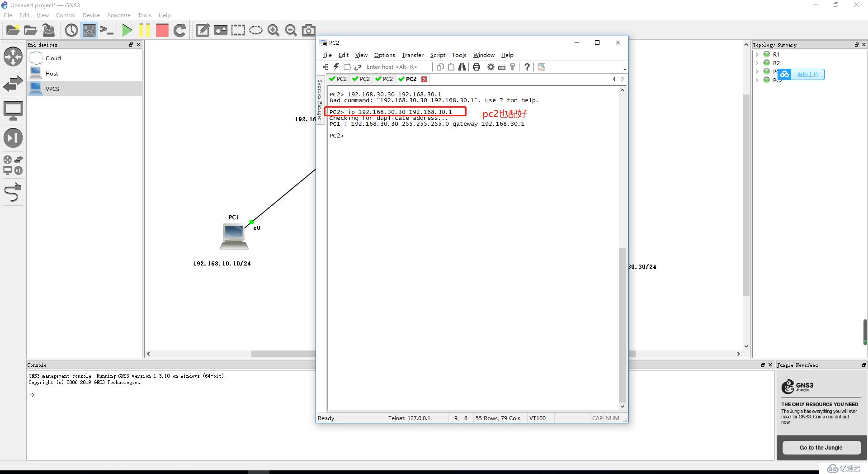Click the Session Manager icon in PC2 toolbar

(325, 67)
